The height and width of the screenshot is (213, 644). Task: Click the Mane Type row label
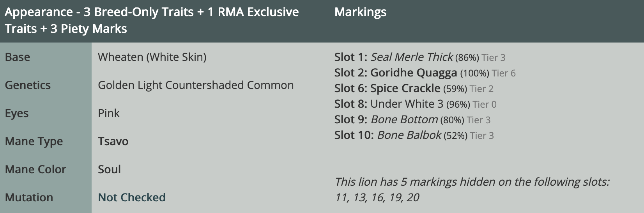coord(34,141)
